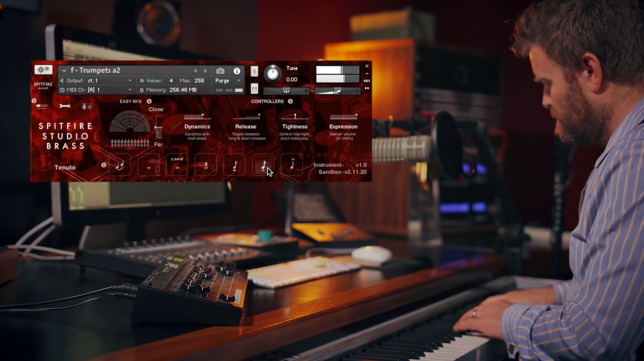Click the Tune knob
Screen dimensions: 644x361
[x=273, y=73]
